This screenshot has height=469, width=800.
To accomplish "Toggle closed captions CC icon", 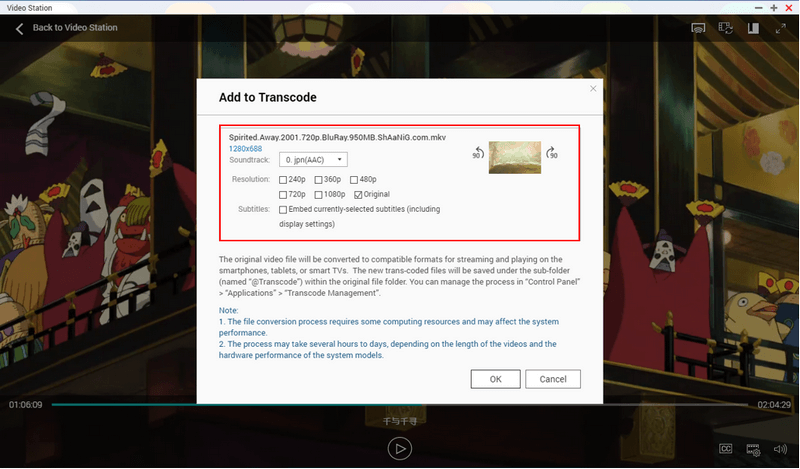I will pyautogui.click(x=726, y=449).
